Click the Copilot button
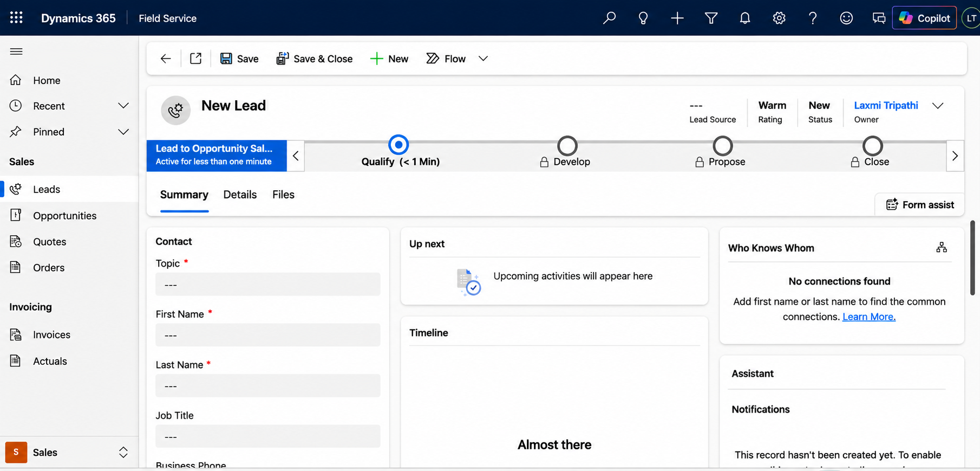Screen dimensions: 980x471 (924, 18)
